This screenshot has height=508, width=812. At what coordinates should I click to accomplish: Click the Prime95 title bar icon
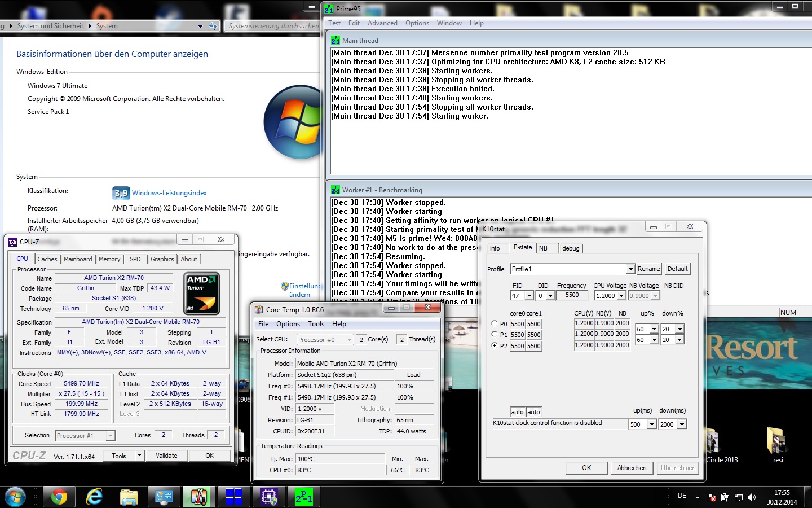(x=329, y=8)
